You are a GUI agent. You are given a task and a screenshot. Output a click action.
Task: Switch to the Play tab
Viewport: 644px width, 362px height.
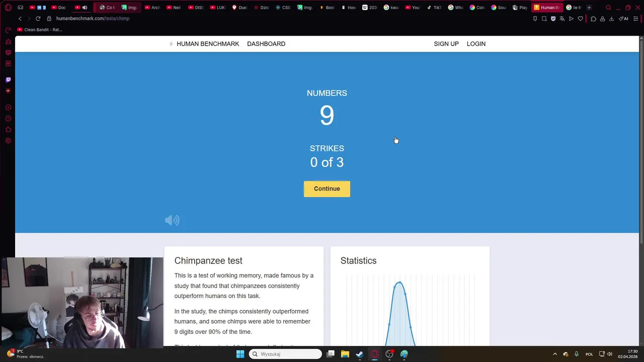tap(520, 8)
